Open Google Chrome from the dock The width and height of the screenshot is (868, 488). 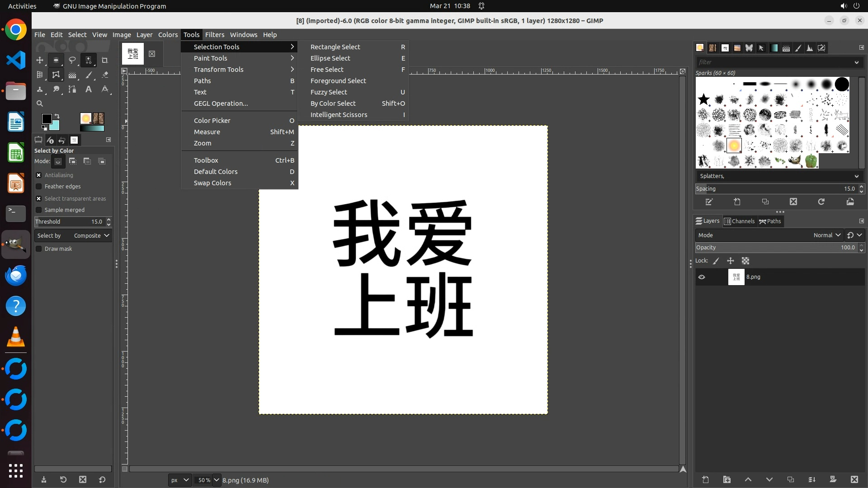pos(16,30)
